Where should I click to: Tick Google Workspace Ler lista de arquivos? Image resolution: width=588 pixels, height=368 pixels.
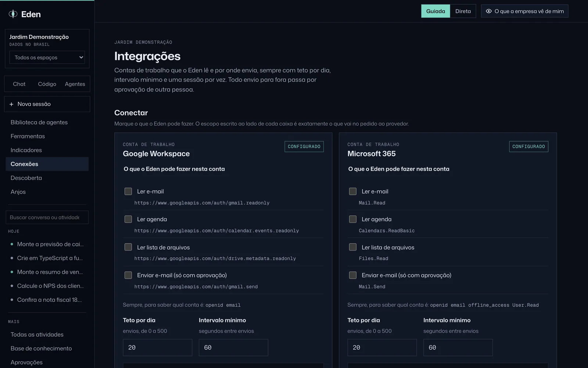(x=128, y=247)
